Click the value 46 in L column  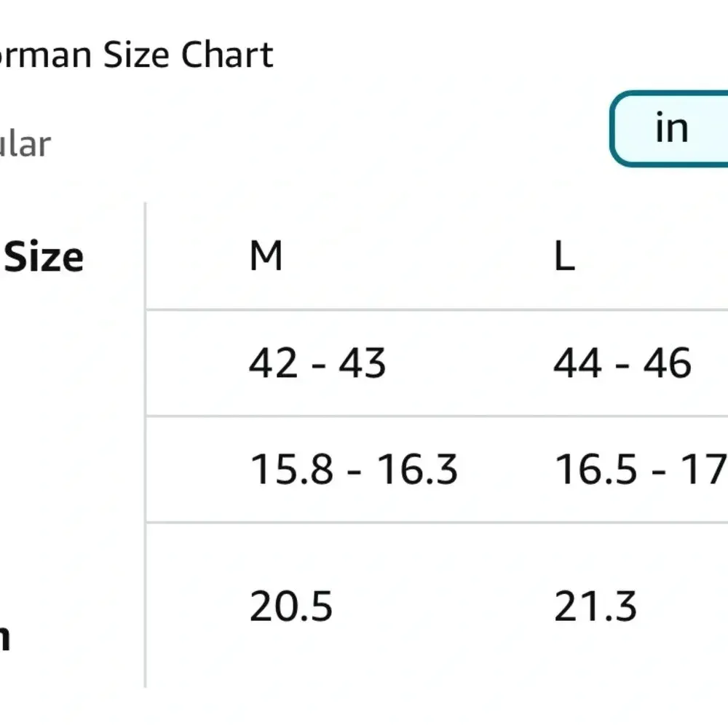click(667, 363)
